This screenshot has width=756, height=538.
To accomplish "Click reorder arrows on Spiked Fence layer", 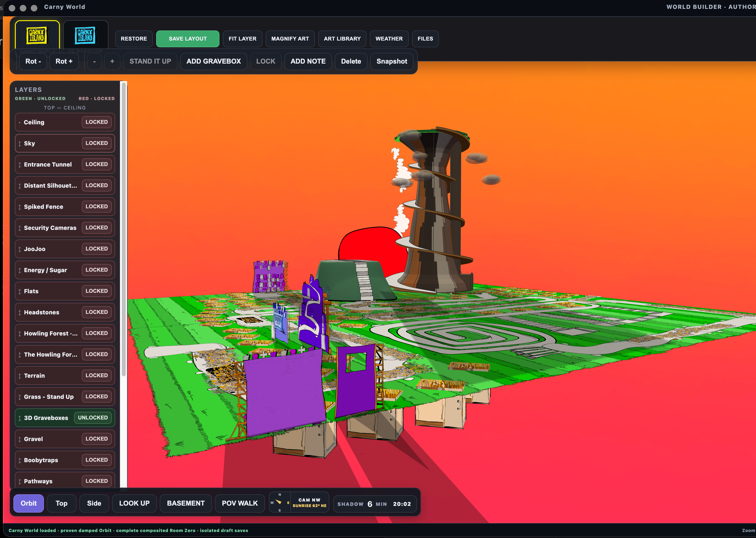I will pos(19,207).
